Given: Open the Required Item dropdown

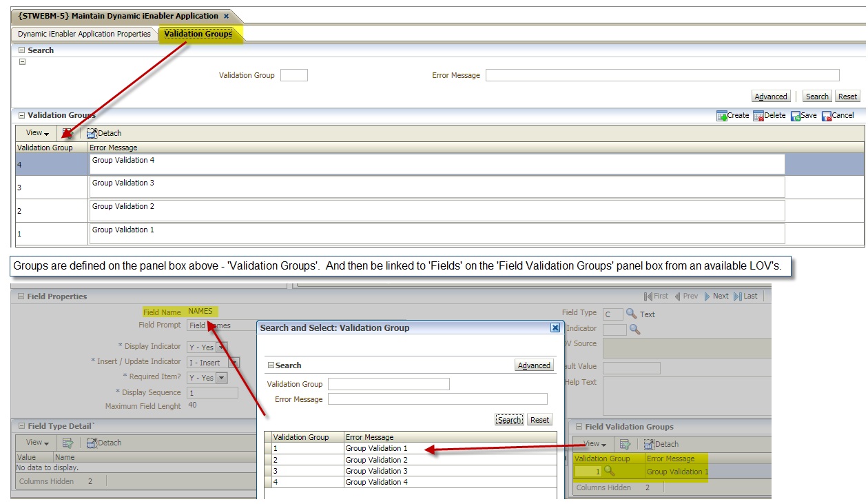Looking at the screenshot, I should pyautogui.click(x=221, y=378).
